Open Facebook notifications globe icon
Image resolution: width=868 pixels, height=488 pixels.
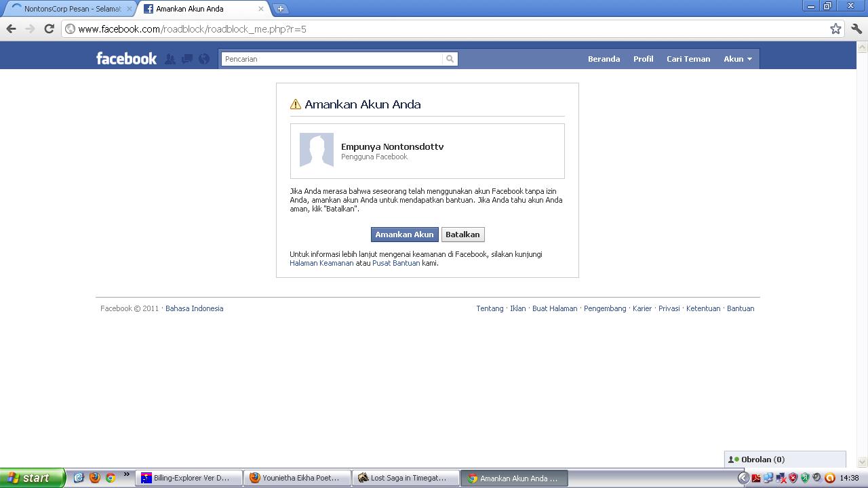click(x=204, y=59)
